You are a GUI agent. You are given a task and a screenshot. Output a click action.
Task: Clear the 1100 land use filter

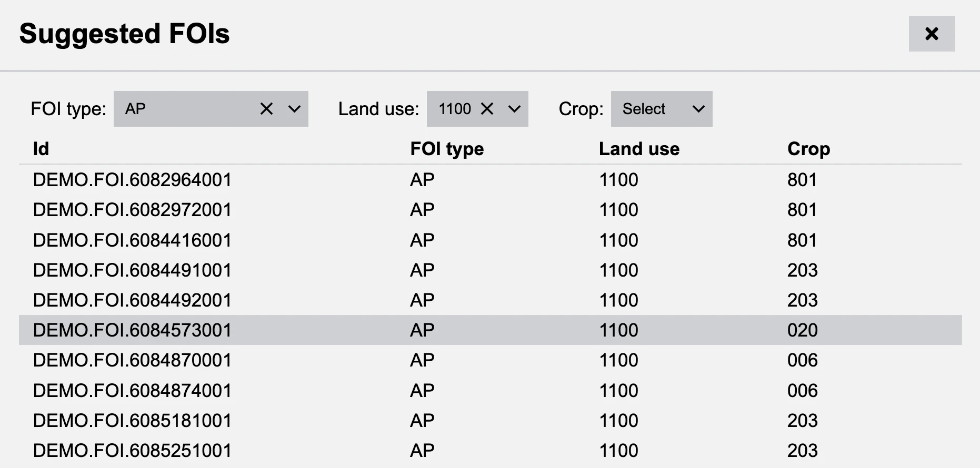tap(487, 109)
